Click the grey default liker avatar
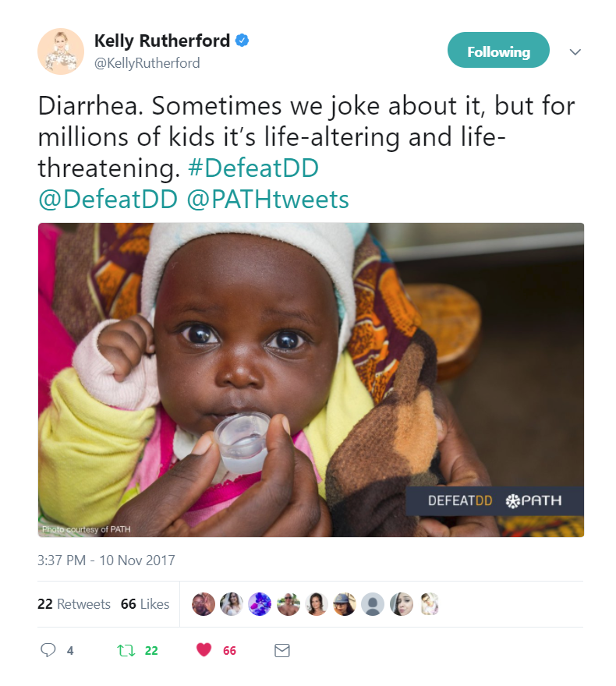 [373, 604]
